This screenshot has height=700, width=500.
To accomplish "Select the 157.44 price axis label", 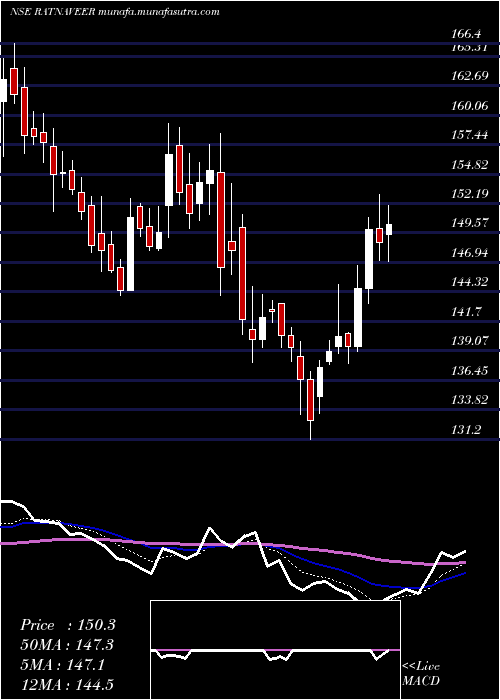I will (x=470, y=135).
